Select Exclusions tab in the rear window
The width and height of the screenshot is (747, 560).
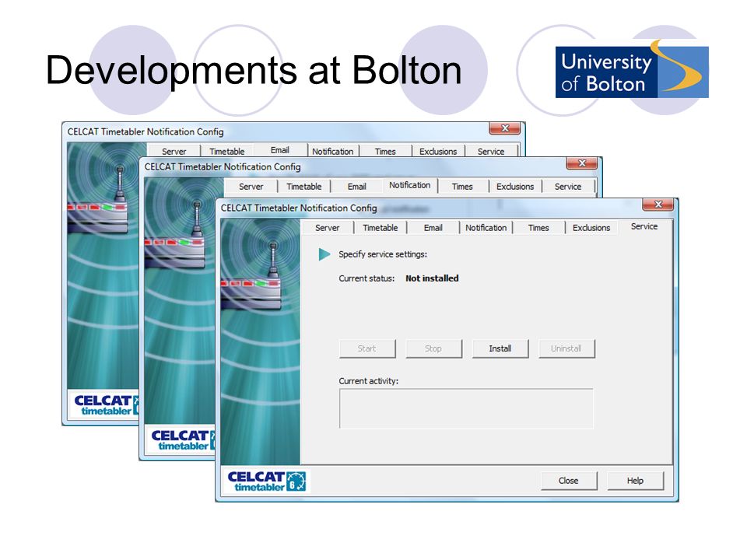click(x=438, y=152)
